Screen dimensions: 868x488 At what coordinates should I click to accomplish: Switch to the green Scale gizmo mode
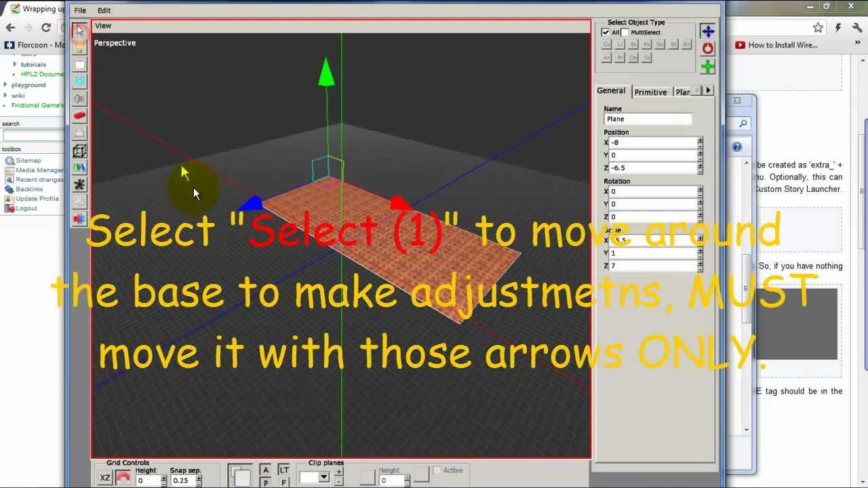click(707, 66)
